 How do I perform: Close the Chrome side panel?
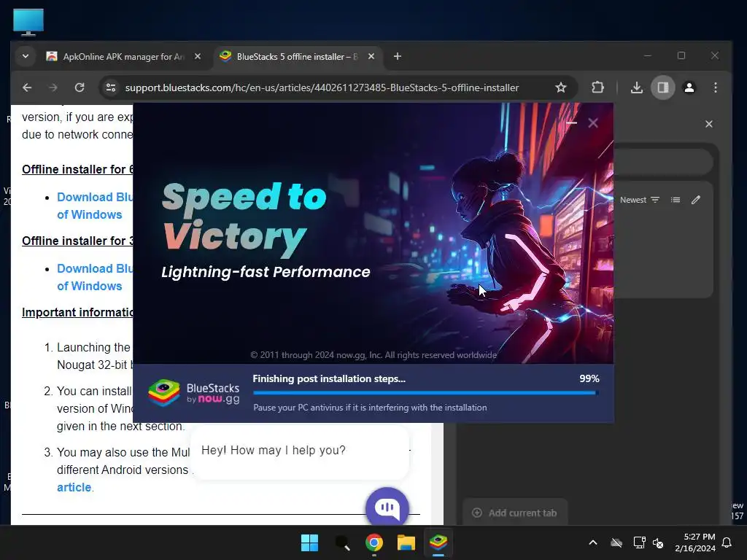point(709,124)
